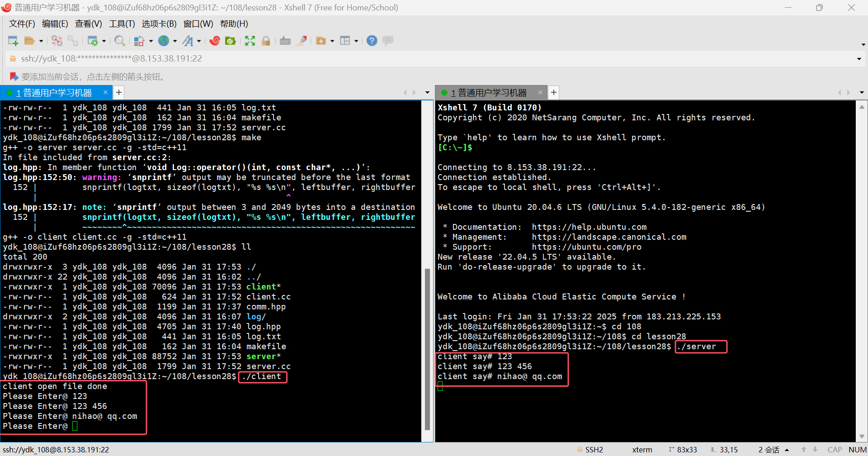Open help with the question mark icon

tap(372, 41)
